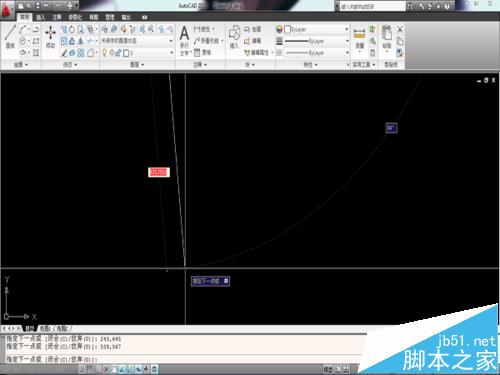Open the lineweight ByLayer dropdown
Viewport: 500px width, 375px height.
click(x=317, y=41)
